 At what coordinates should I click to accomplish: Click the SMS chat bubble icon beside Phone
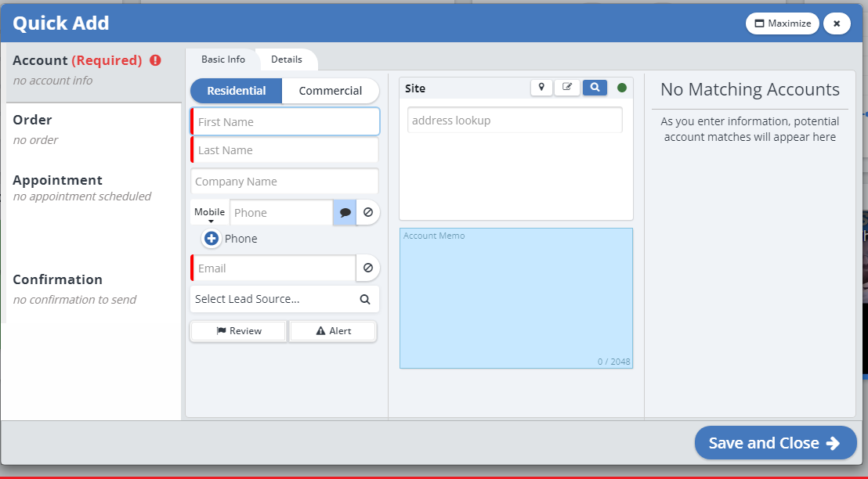pyautogui.click(x=345, y=213)
